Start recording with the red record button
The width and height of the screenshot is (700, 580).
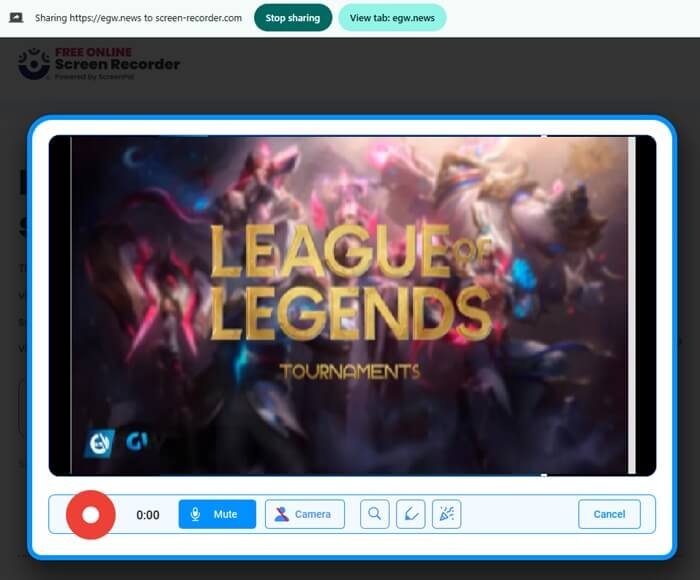pyautogui.click(x=91, y=515)
